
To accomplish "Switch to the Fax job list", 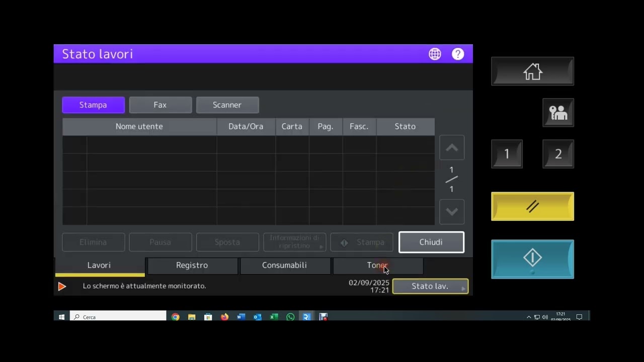I will pos(160,105).
